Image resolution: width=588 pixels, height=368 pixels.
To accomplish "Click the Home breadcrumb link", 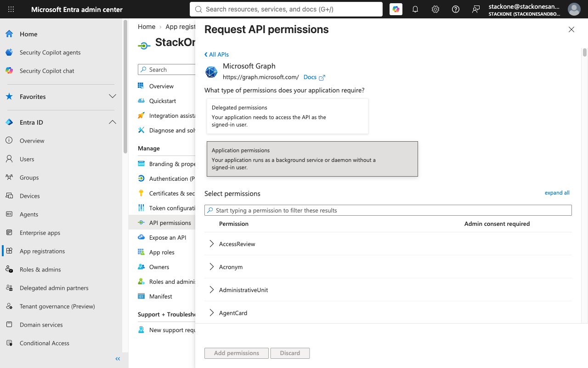I will pos(147,27).
